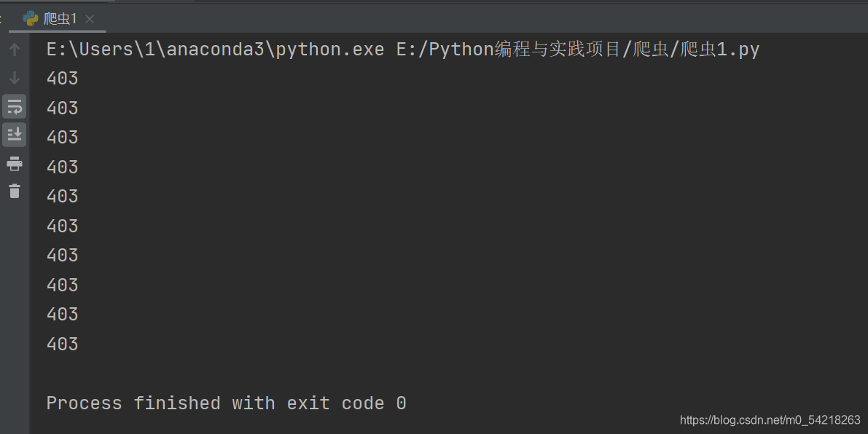Clear the console using the trash icon
The width and height of the screenshot is (868, 434).
14,192
